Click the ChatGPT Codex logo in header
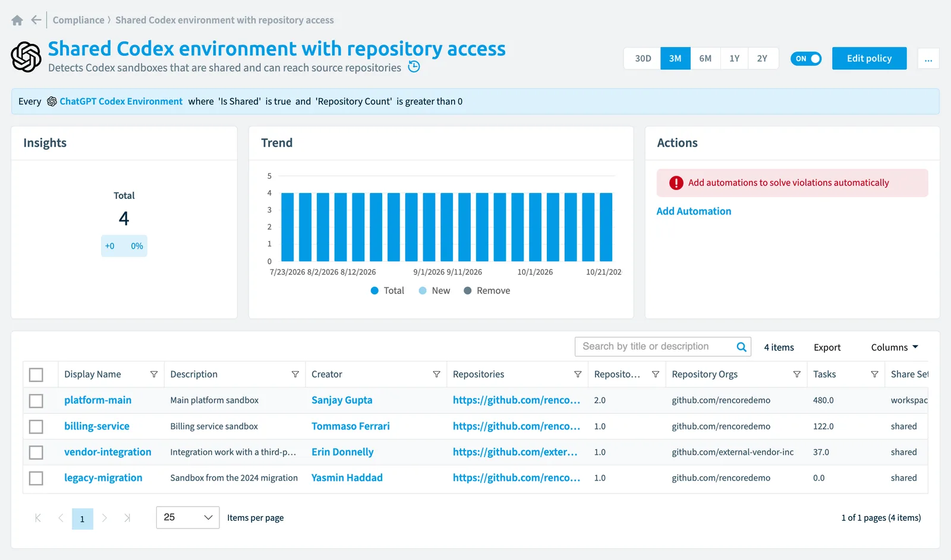 click(x=26, y=57)
